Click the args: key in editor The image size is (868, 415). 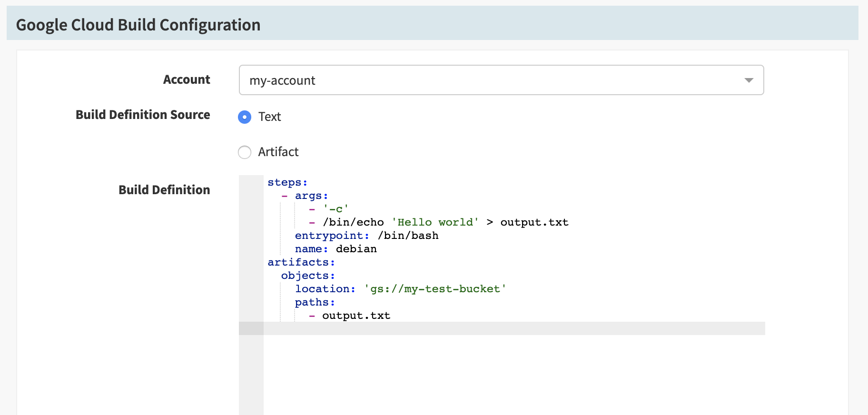311,196
